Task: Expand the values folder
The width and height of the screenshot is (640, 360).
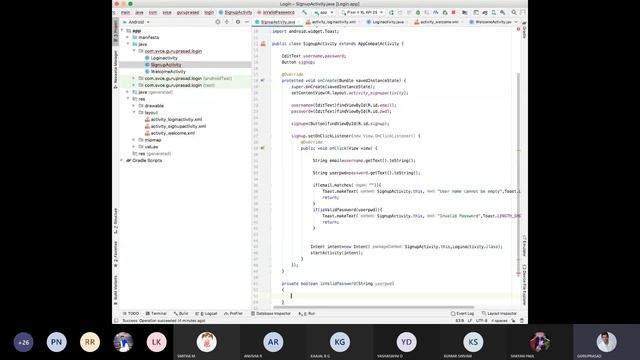Action: point(133,147)
